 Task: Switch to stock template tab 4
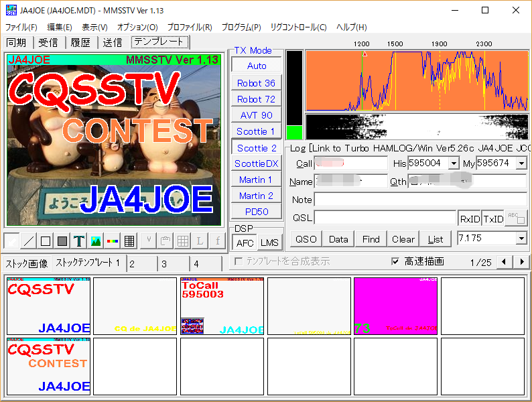(206, 264)
